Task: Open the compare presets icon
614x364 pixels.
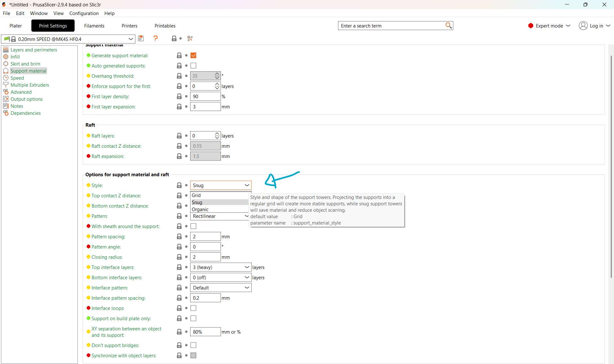Action: pyautogui.click(x=190, y=38)
